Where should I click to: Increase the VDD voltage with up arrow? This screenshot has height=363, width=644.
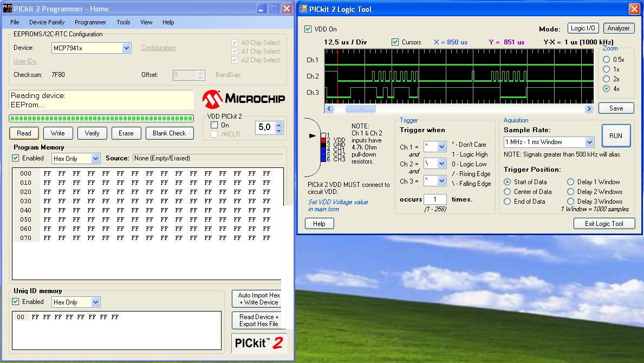pos(279,125)
